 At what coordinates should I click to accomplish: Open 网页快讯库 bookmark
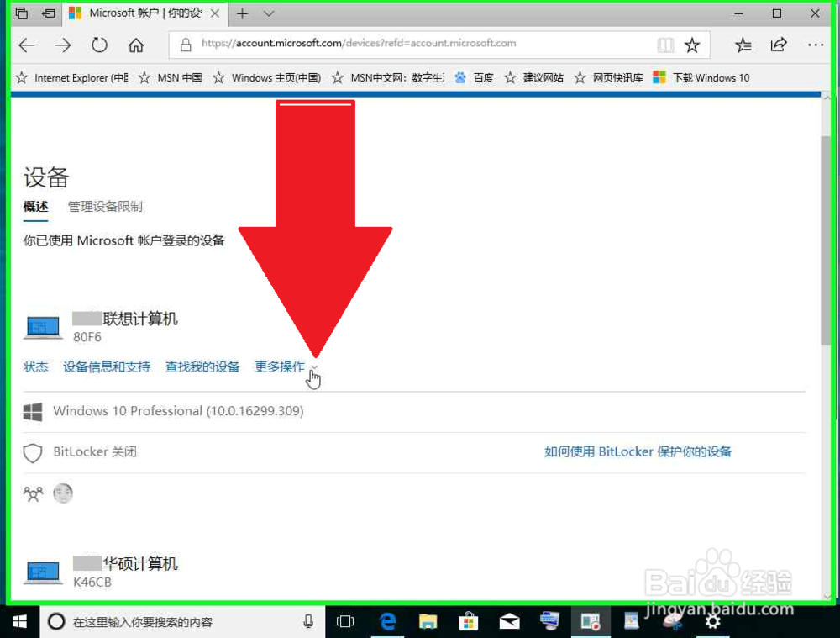coord(608,78)
